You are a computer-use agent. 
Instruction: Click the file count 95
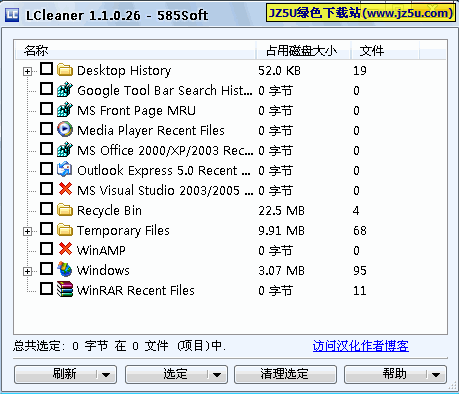(x=360, y=270)
